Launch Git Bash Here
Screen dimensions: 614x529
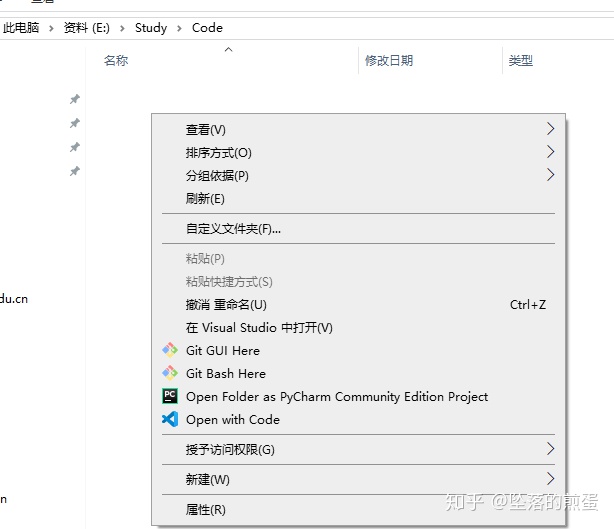358,374
